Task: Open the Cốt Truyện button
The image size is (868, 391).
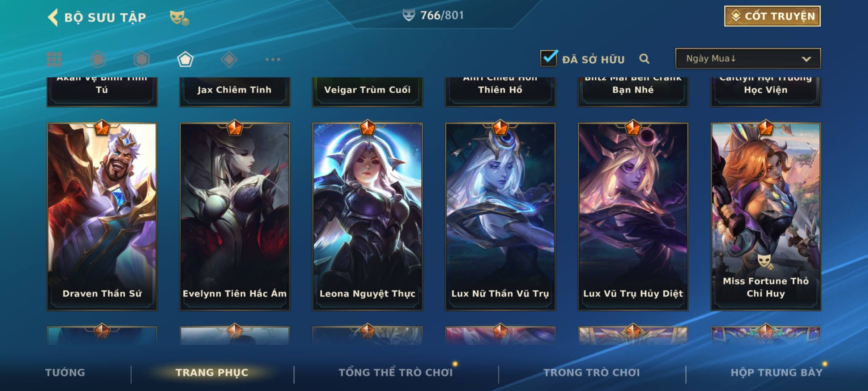Action: [x=772, y=16]
